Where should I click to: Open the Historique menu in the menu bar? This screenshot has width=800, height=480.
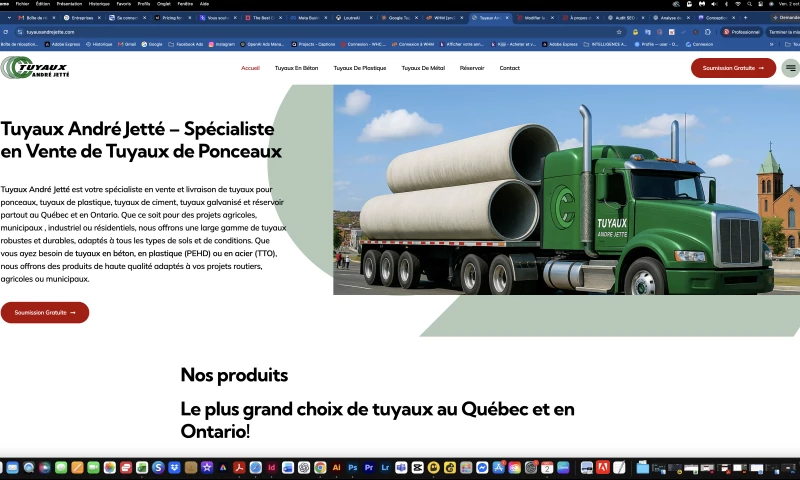[x=99, y=4]
